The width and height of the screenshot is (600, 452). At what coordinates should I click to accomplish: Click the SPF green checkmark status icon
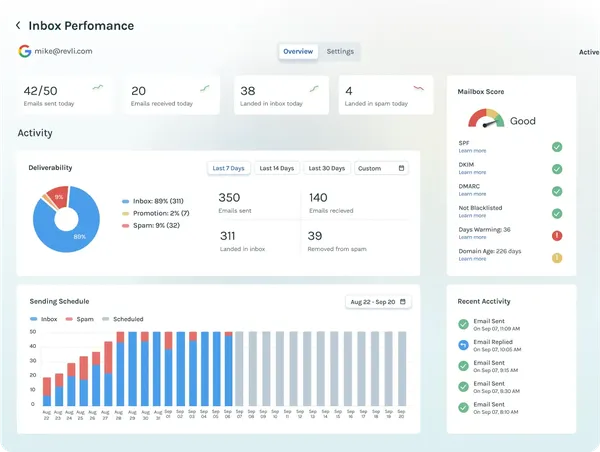coord(557,147)
